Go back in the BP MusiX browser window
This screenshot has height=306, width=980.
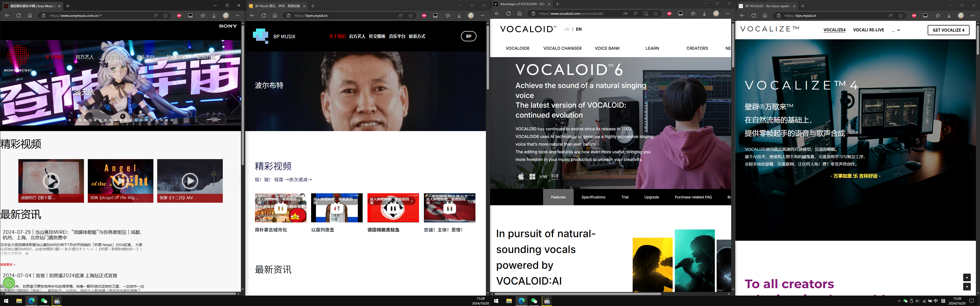(x=252, y=16)
